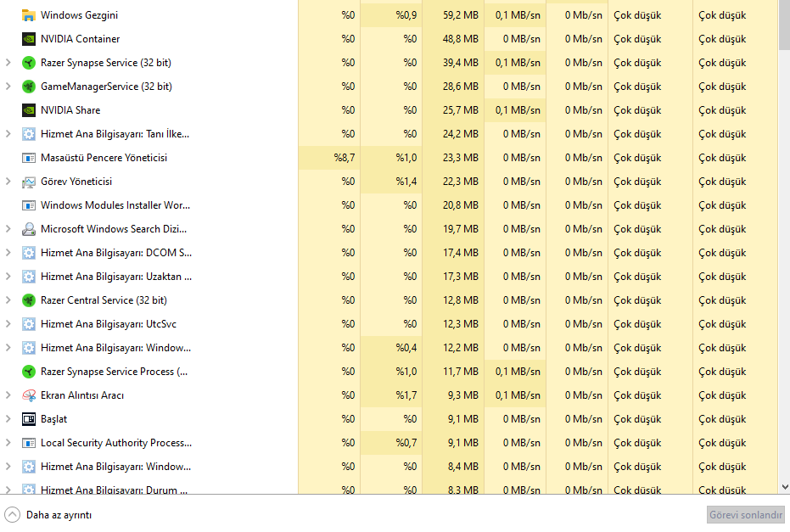This screenshot has height=532, width=790.
Task: Expand the Razer Central Service (32 bit) group
Action: (8, 300)
